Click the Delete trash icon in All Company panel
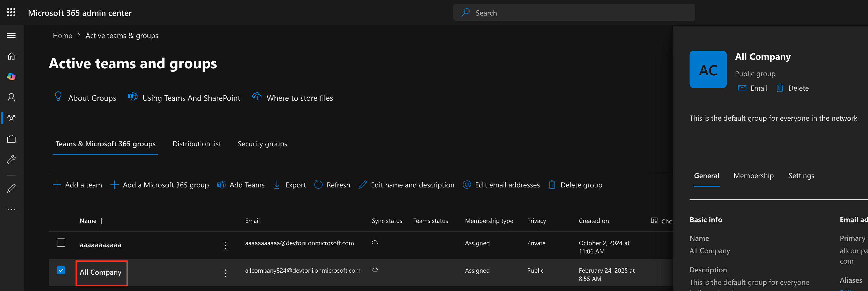The width and height of the screenshot is (868, 291). (780, 88)
